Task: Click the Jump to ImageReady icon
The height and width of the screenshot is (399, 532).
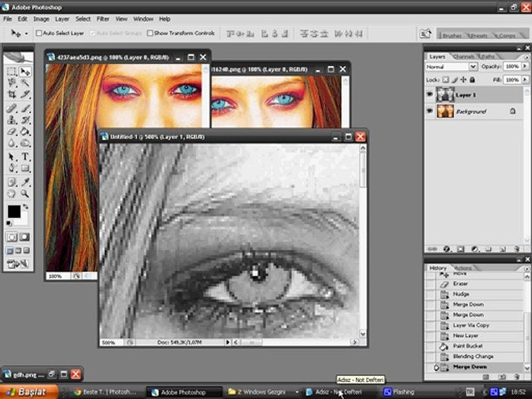Action: [x=18, y=264]
